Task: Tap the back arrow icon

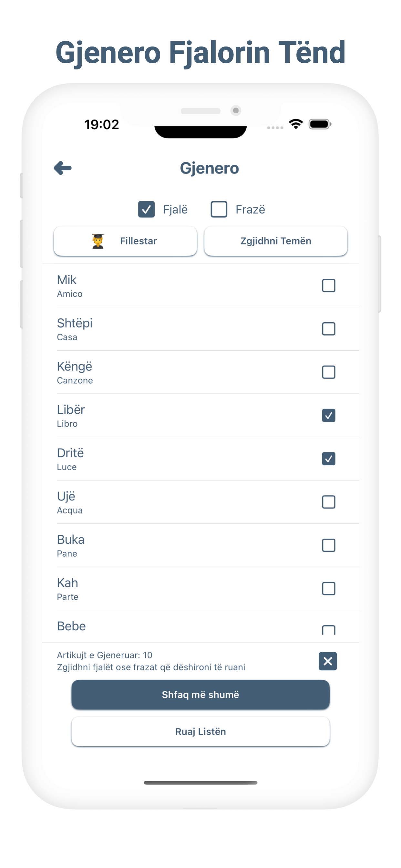Action: click(63, 168)
